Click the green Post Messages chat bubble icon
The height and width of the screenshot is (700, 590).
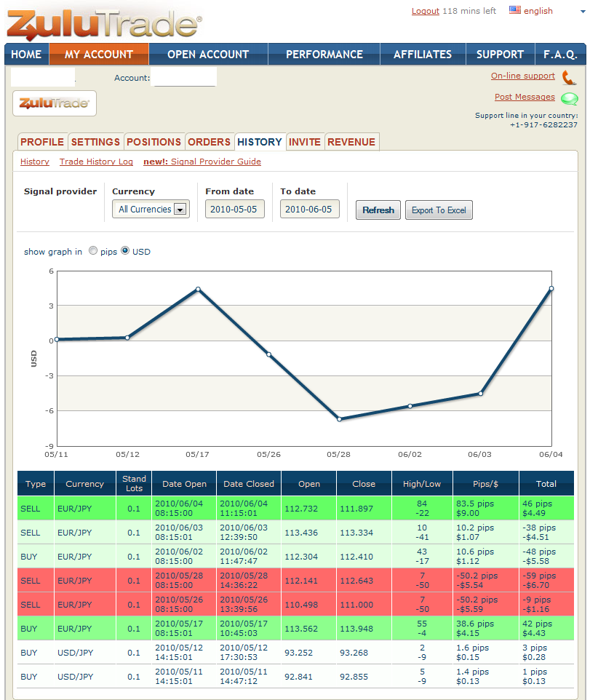[x=569, y=99]
